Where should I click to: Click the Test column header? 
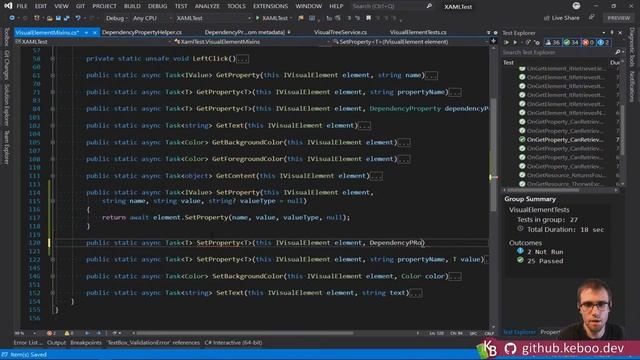(x=509, y=62)
